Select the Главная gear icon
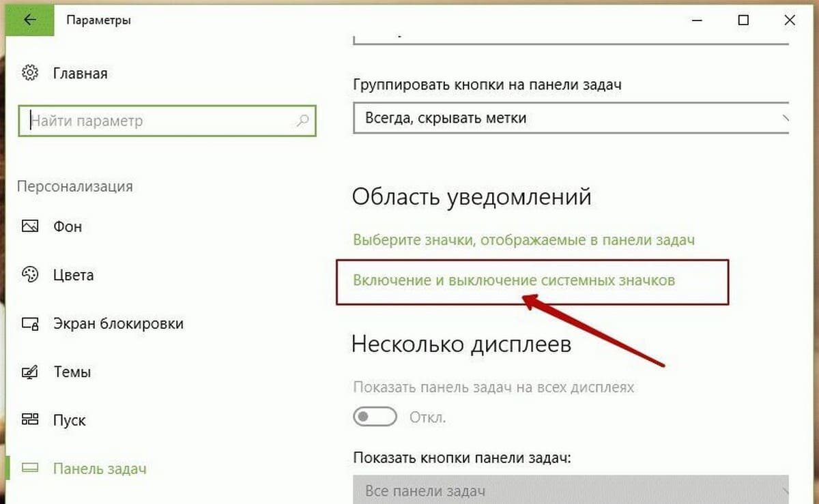Image resolution: width=819 pixels, height=504 pixels. click(x=29, y=73)
